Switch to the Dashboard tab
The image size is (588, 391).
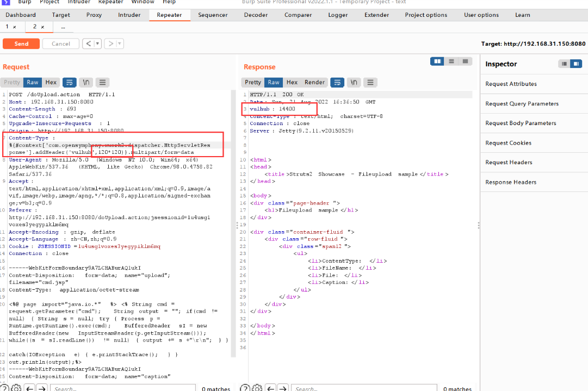click(x=21, y=15)
